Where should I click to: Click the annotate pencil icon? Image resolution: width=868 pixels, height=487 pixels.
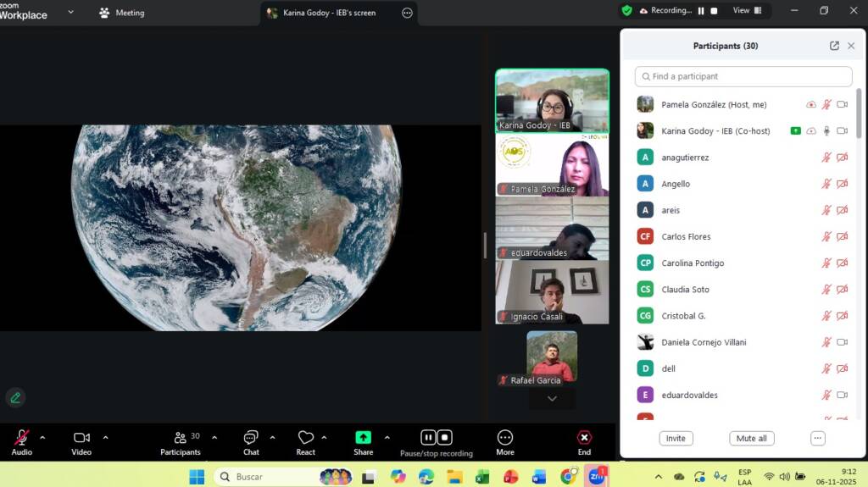(x=14, y=397)
